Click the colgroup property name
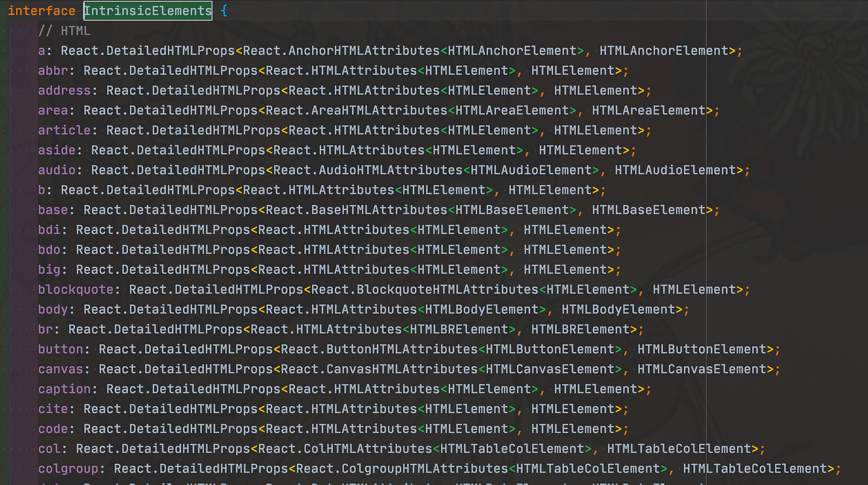Image resolution: width=868 pixels, height=485 pixels. click(x=68, y=468)
